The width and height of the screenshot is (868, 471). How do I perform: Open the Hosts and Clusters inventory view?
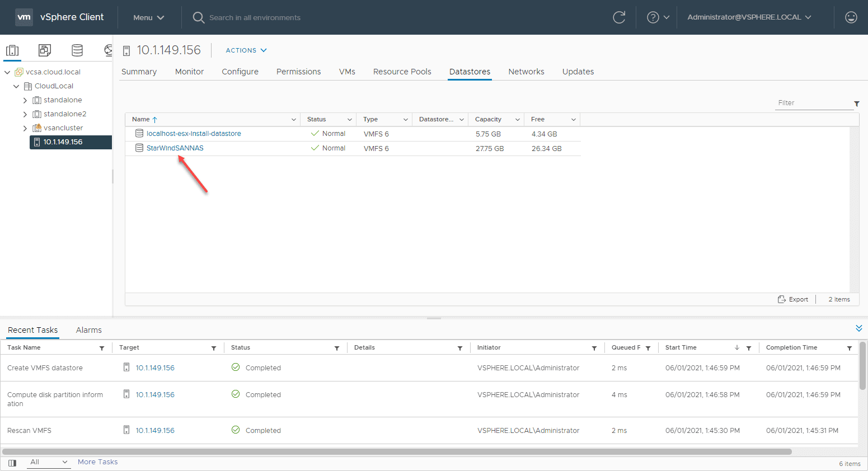coord(12,50)
